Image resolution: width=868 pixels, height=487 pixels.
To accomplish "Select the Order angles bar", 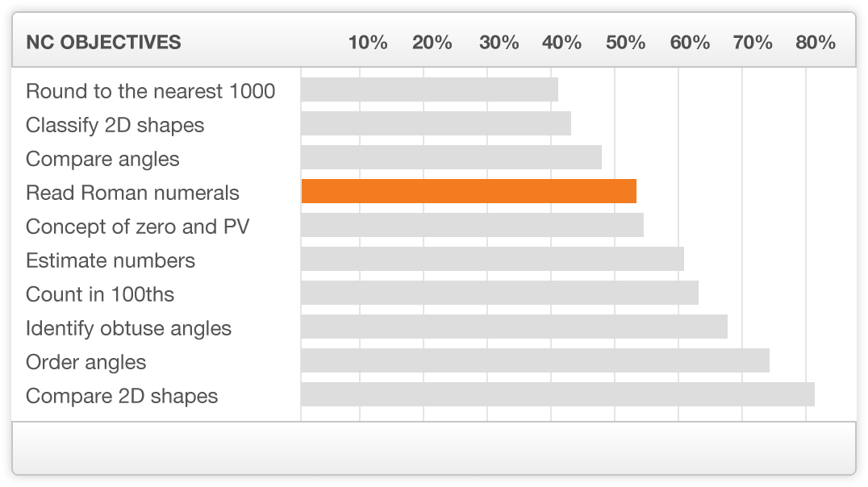I will (536, 360).
